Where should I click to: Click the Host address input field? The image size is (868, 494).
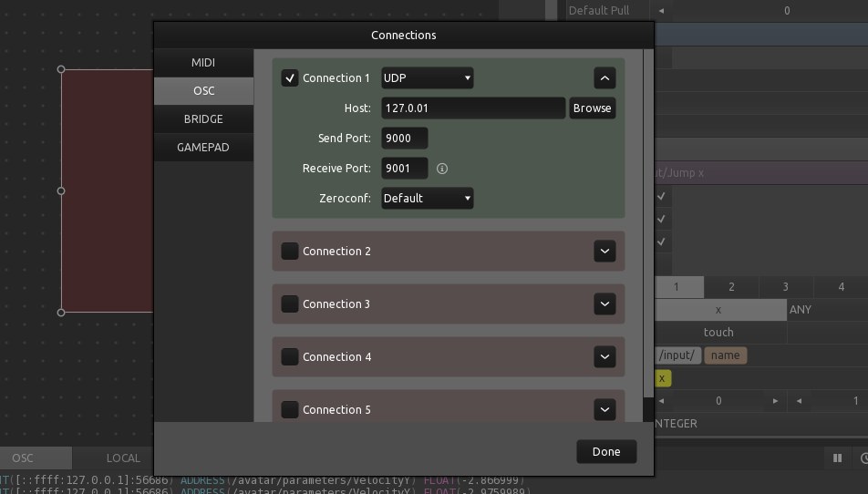[x=472, y=108]
